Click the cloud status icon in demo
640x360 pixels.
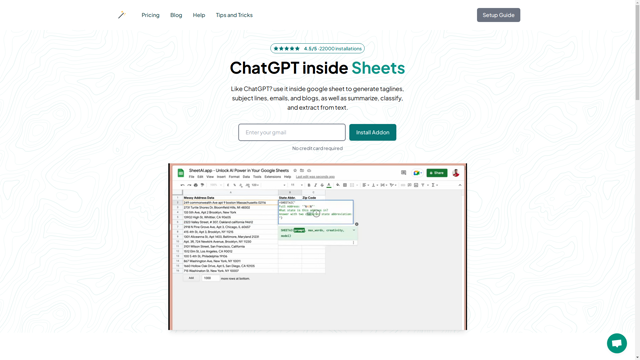pyautogui.click(x=309, y=170)
